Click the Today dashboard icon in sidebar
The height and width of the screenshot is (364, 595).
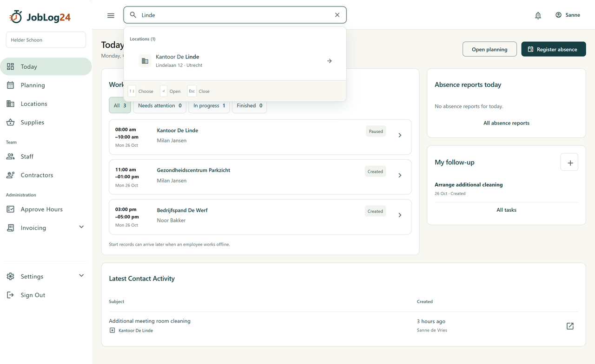10,66
